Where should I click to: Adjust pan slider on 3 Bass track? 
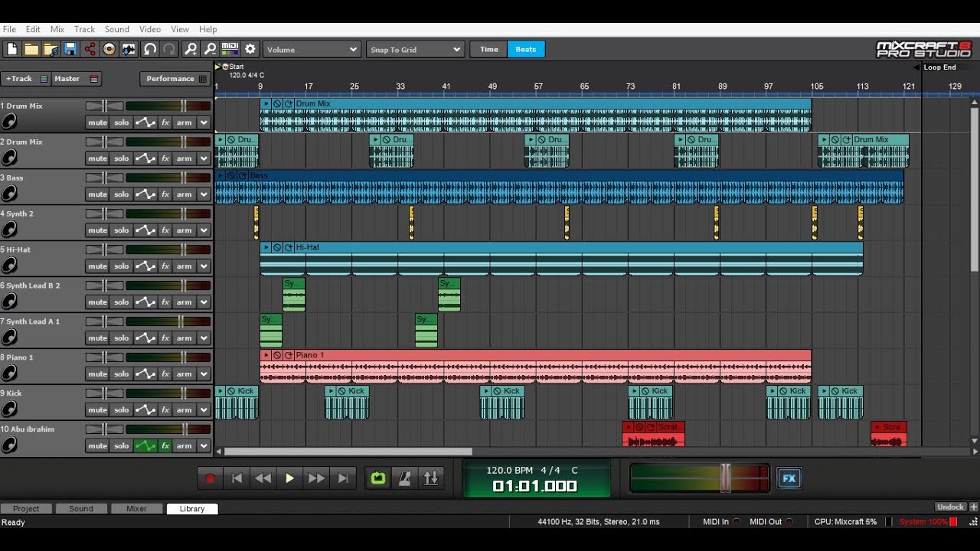(x=104, y=178)
